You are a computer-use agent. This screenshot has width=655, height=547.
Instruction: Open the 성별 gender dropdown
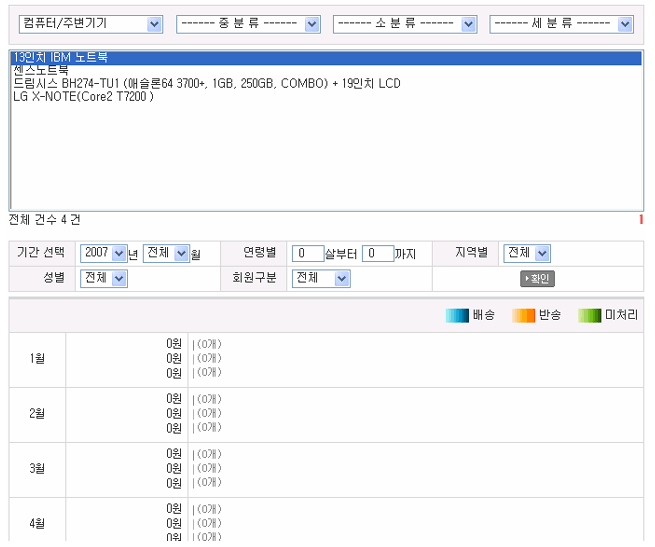pyautogui.click(x=104, y=278)
